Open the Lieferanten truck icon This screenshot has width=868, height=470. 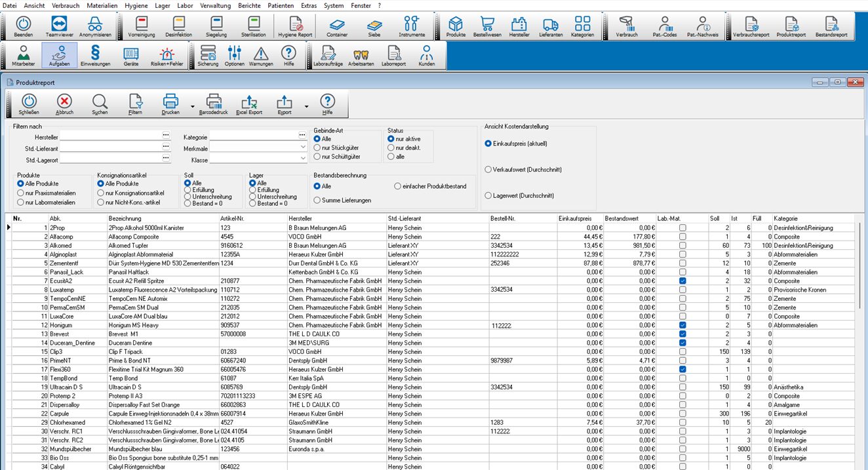coord(551,26)
